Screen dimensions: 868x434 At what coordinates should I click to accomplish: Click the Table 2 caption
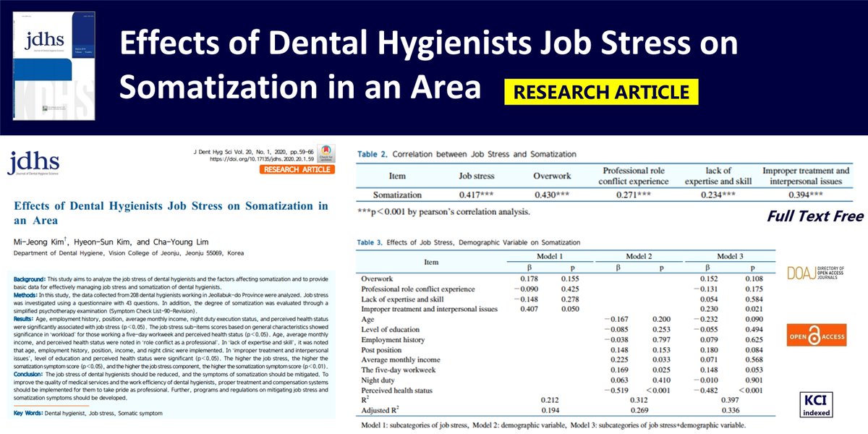(467, 154)
